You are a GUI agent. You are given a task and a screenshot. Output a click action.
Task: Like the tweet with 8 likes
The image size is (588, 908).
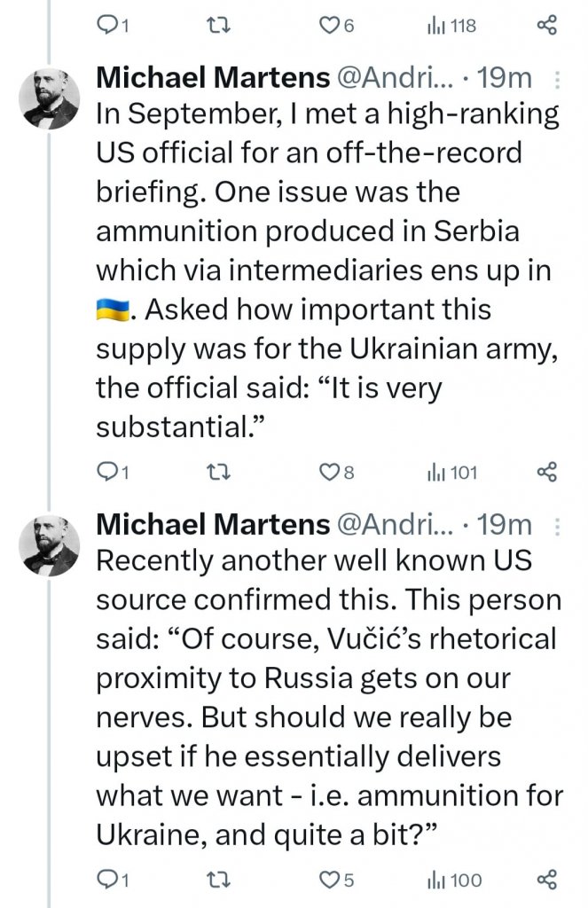329,472
